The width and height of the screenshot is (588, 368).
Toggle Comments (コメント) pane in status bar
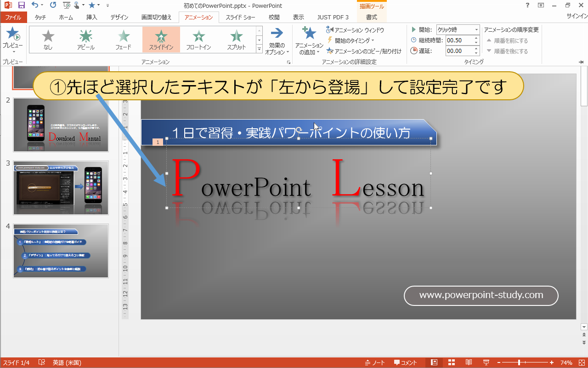click(406, 362)
